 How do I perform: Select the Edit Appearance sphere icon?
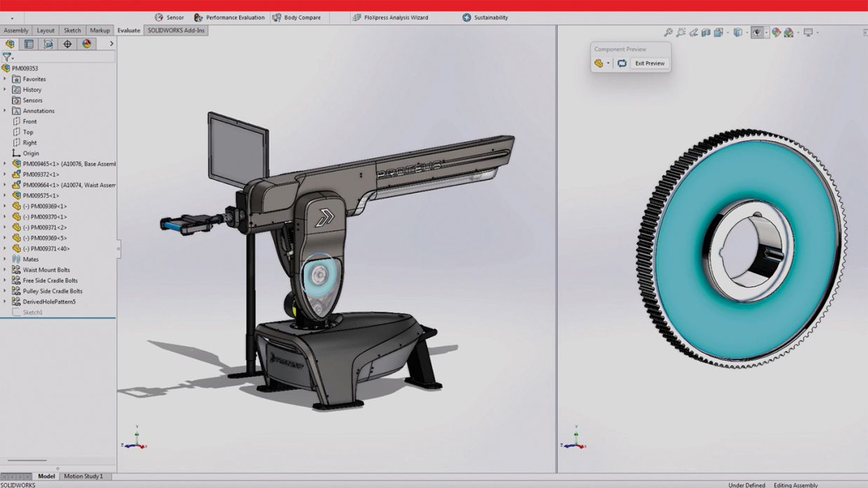point(776,32)
